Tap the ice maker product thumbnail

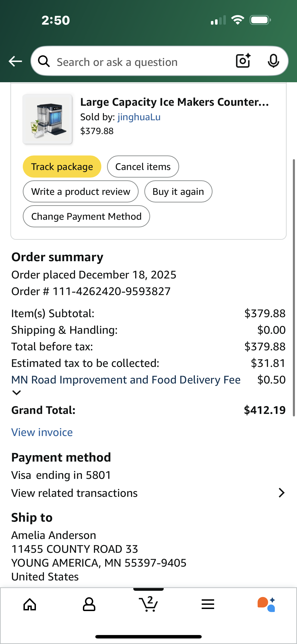47,119
